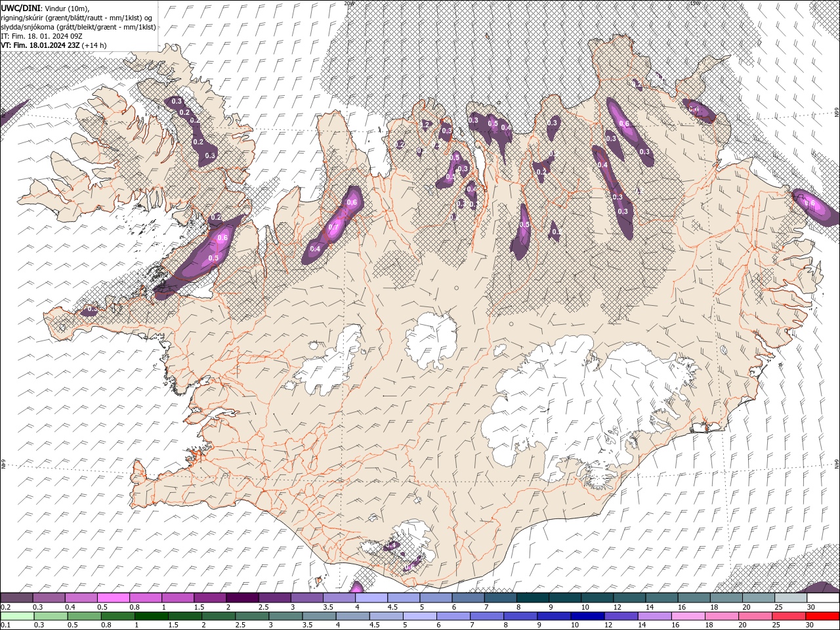The height and width of the screenshot is (630, 840).
Task: Pick bottom-row legend swatch between 25 and 30
Action: point(789,616)
